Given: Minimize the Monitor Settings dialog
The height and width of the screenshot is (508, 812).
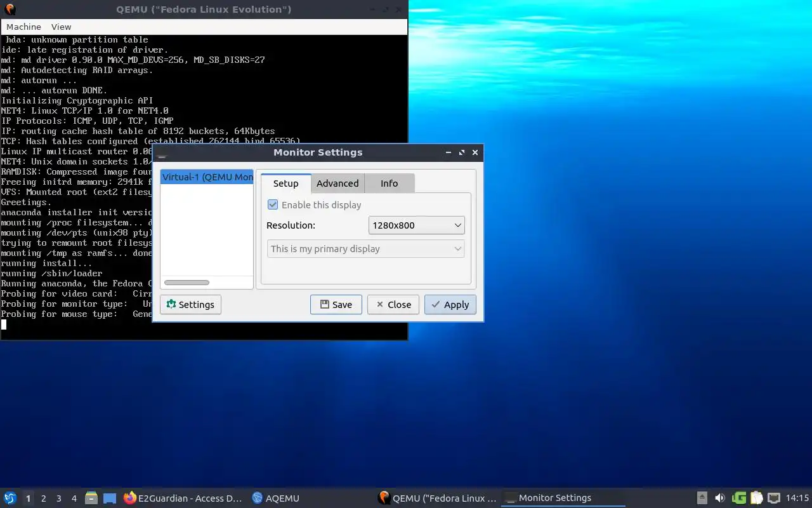Looking at the screenshot, I should tap(449, 152).
